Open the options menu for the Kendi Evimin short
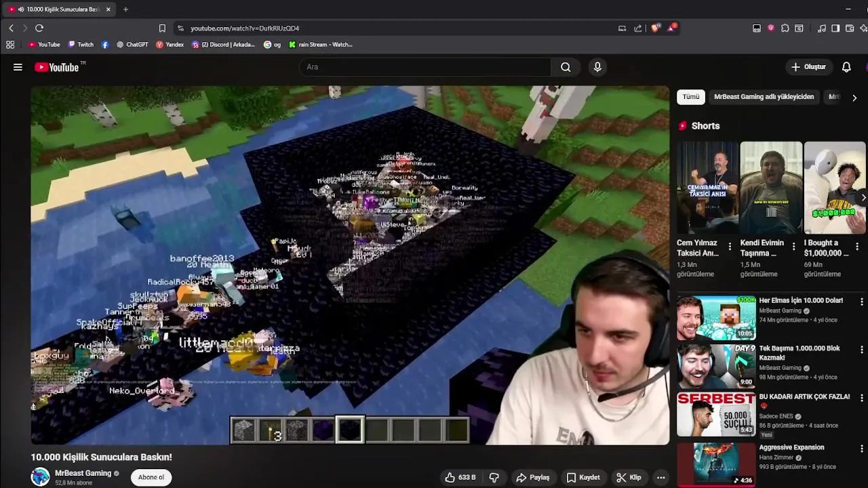Image resolution: width=868 pixels, height=488 pixels. tap(793, 247)
